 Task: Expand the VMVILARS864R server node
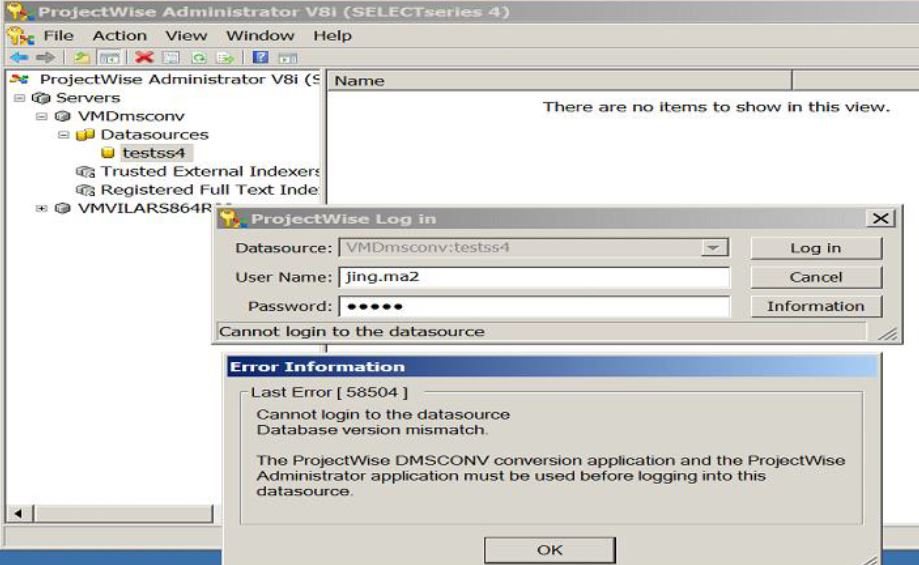coord(41,208)
